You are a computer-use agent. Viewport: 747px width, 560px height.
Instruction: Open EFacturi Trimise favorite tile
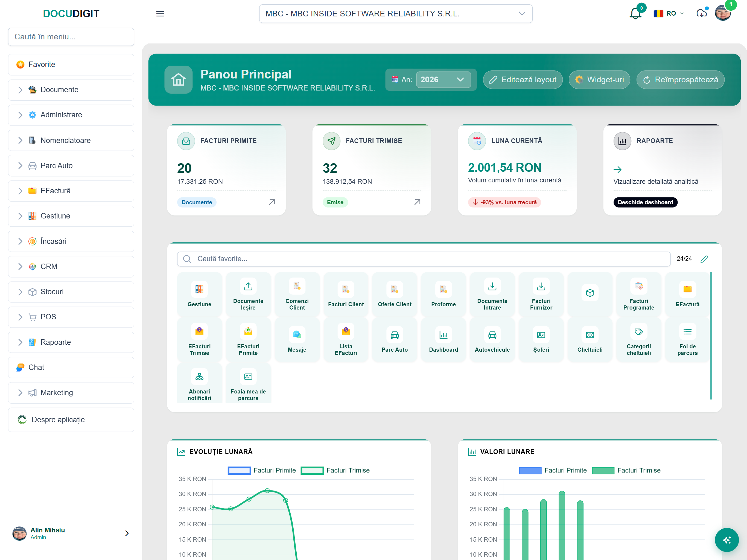(x=199, y=339)
